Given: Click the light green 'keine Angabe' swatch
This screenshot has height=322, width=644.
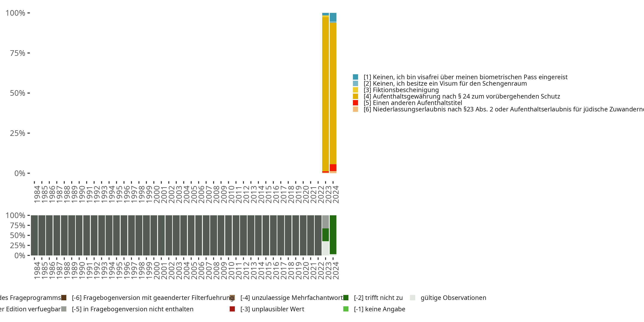Looking at the screenshot, I should tap(346, 309).
